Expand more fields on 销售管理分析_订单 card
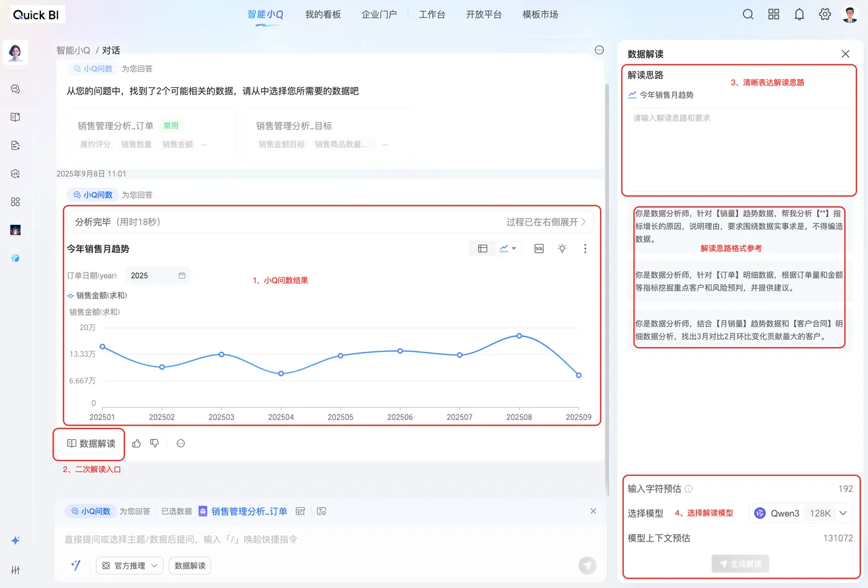868x588 pixels. (x=203, y=144)
